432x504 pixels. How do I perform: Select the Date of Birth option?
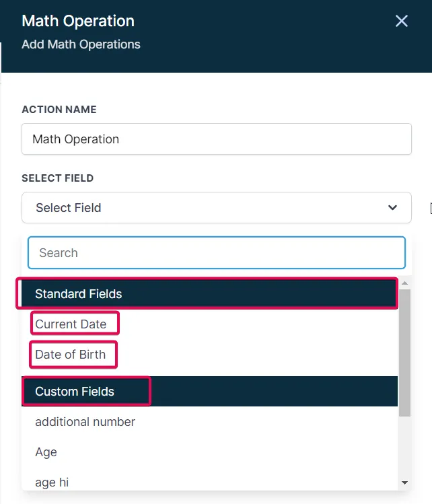(x=71, y=355)
